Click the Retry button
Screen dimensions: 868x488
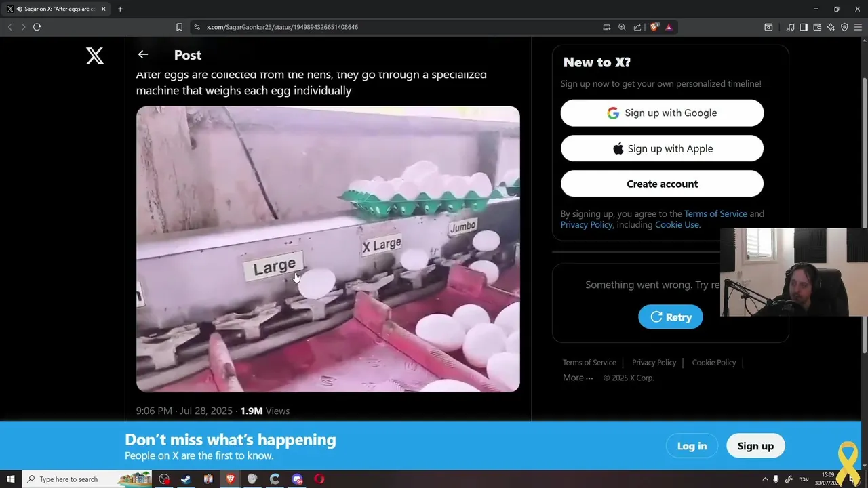pos(671,317)
